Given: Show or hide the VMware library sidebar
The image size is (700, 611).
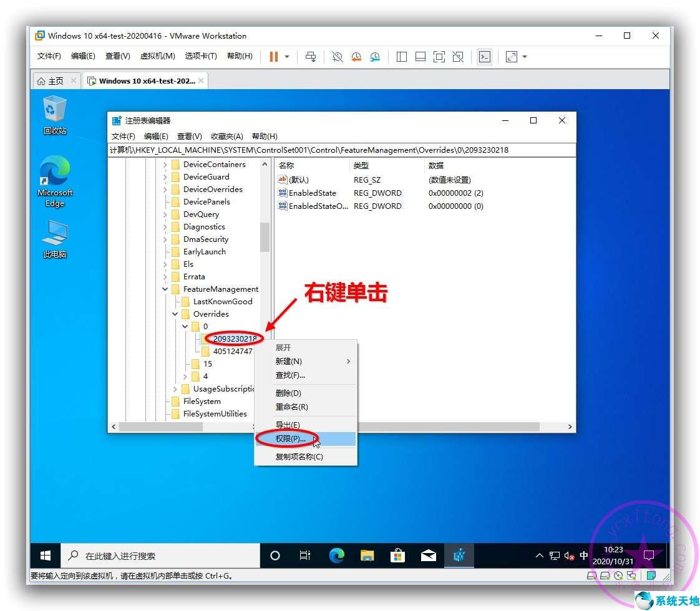Looking at the screenshot, I should click(401, 57).
